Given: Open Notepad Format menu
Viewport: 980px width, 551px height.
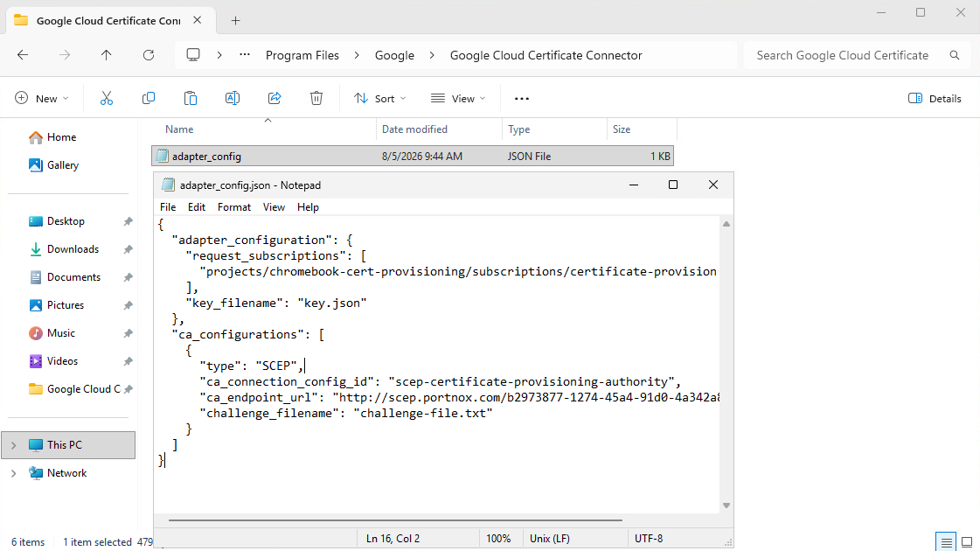Looking at the screenshot, I should point(233,207).
